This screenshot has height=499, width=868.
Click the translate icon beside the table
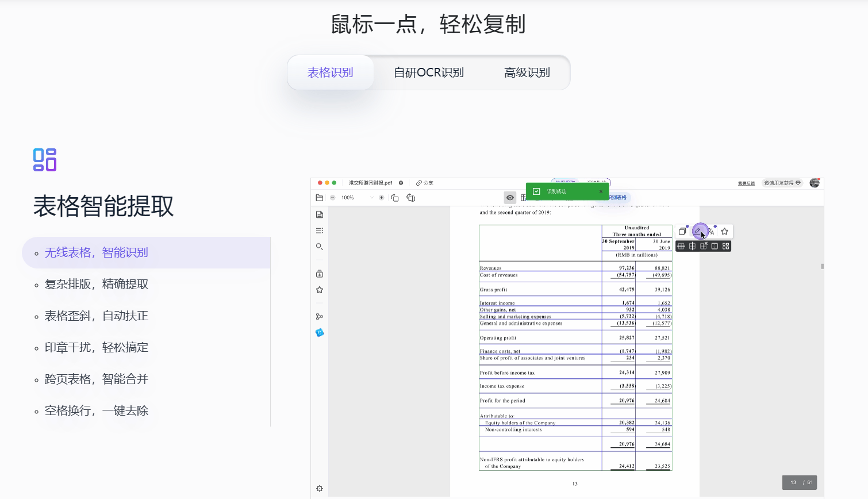pyautogui.click(x=711, y=231)
